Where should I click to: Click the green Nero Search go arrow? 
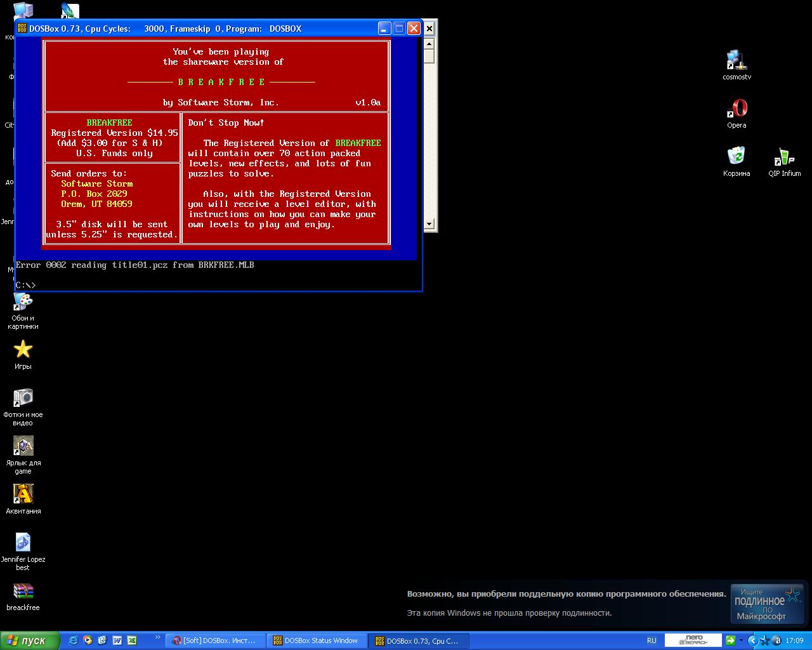click(730, 640)
